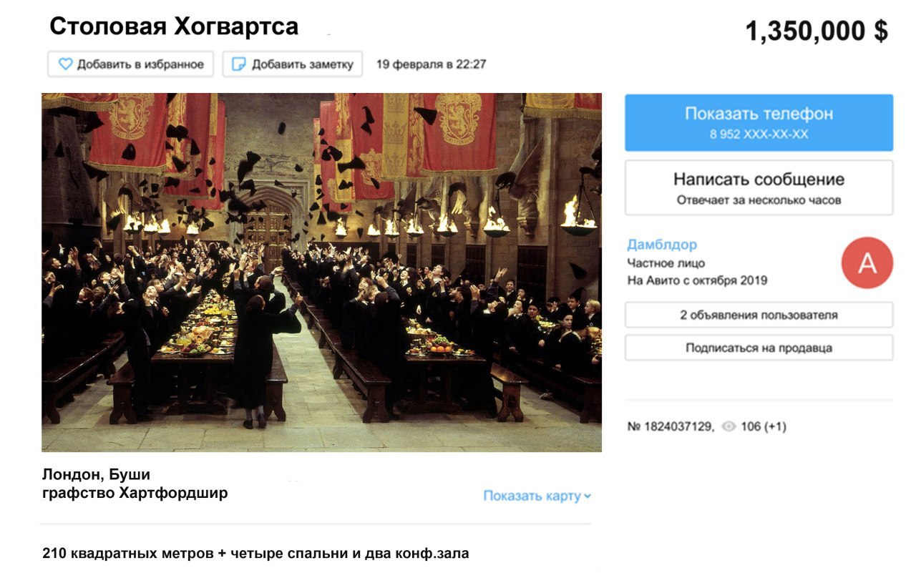
Task: Click the eye views icon
Action: pyautogui.click(x=729, y=427)
